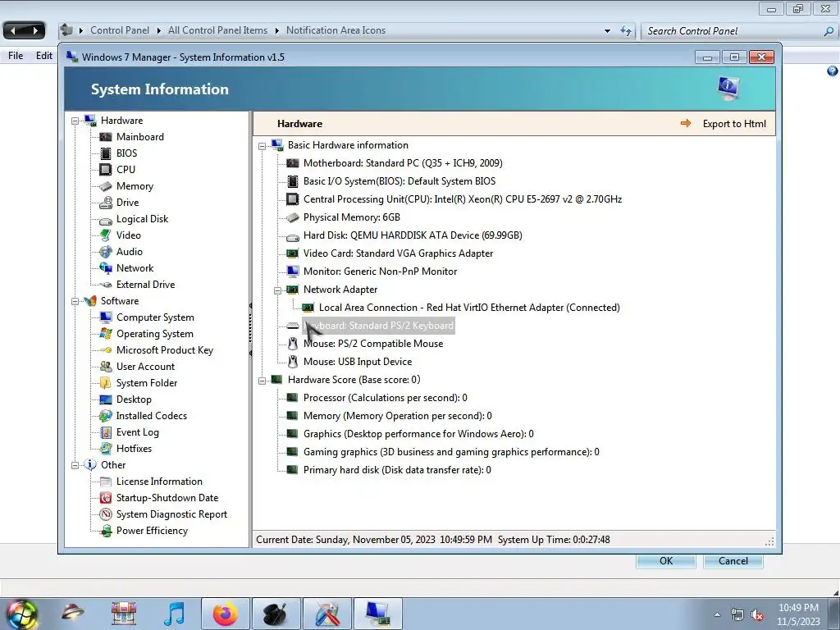Select the Central Processing Unit row

click(x=463, y=199)
